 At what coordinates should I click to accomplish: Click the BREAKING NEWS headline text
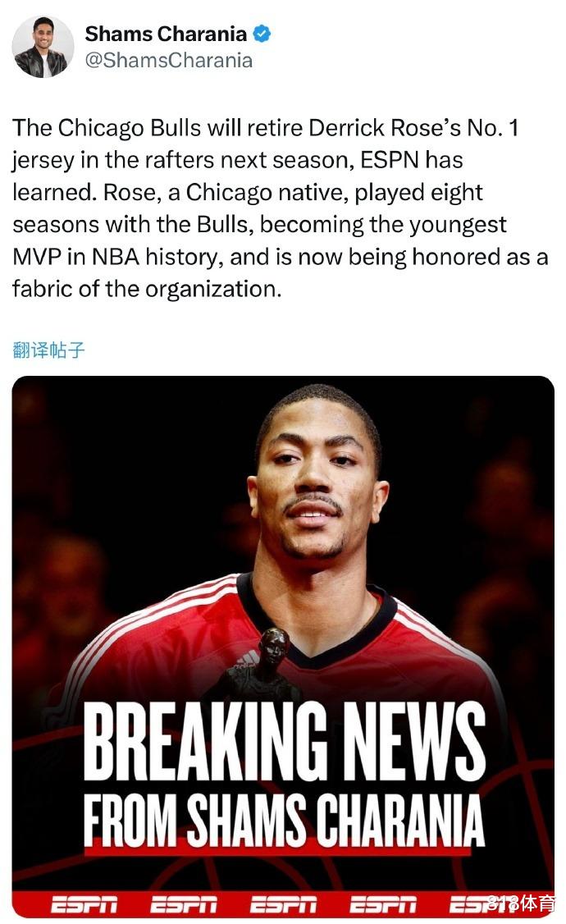[285, 742]
